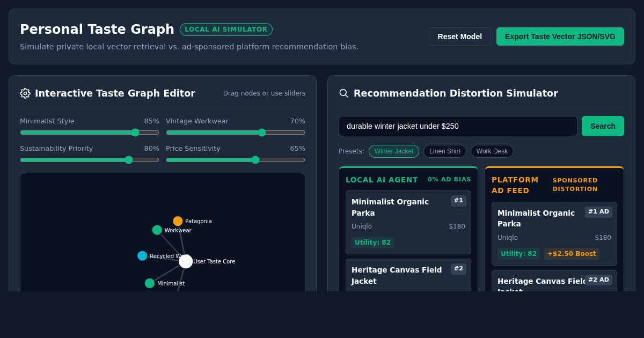Image resolution: width=644 pixels, height=338 pixels.
Task: Adjust the Minimalist Style slider
Action: (x=90, y=133)
